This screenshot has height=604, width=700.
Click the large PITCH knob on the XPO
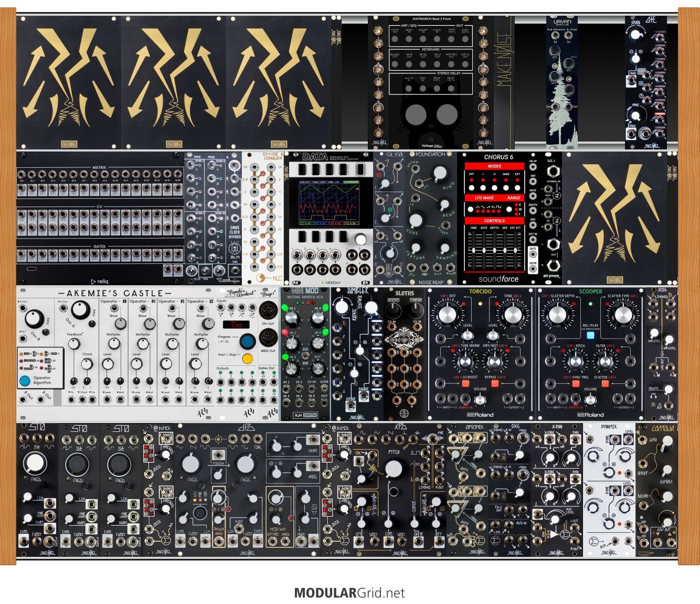pyautogui.click(x=394, y=469)
